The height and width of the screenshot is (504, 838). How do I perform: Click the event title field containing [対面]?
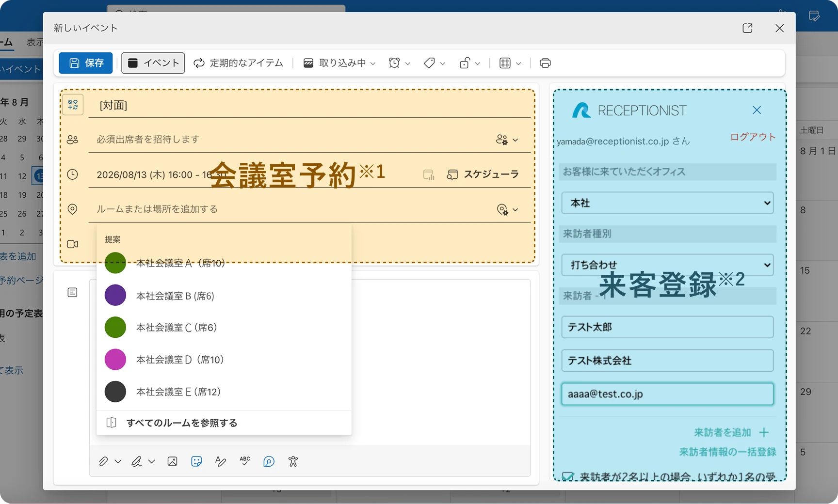(x=309, y=105)
